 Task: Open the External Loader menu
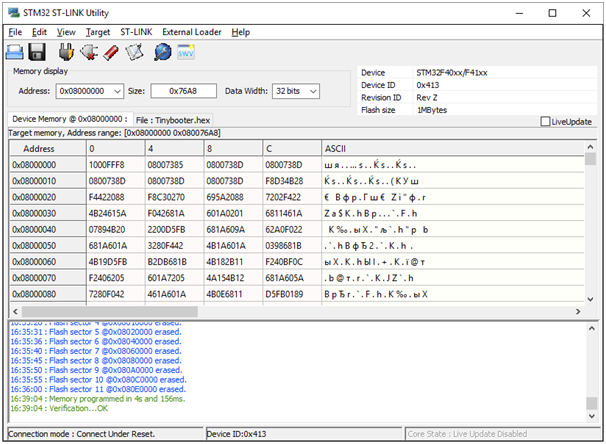click(x=192, y=32)
